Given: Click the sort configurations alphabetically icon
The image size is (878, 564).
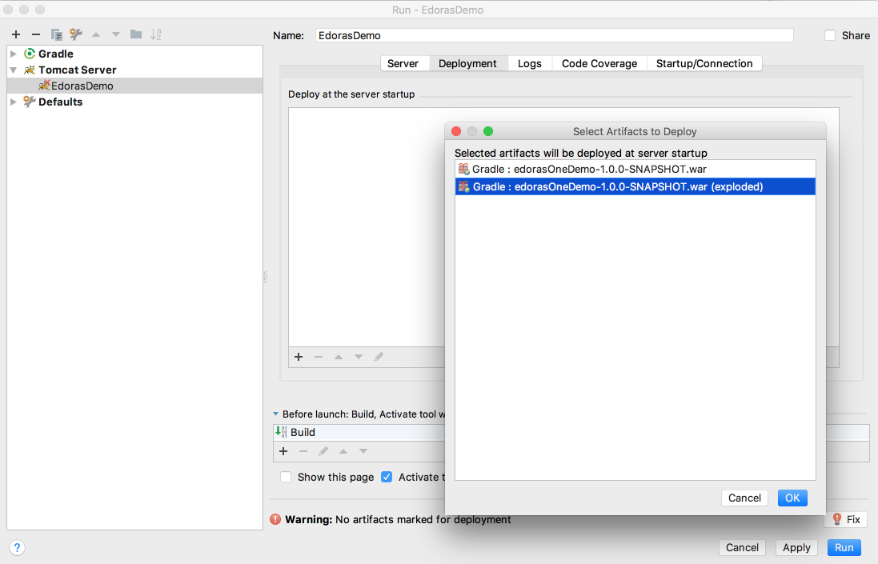Looking at the screenshot, I should 156,35.
